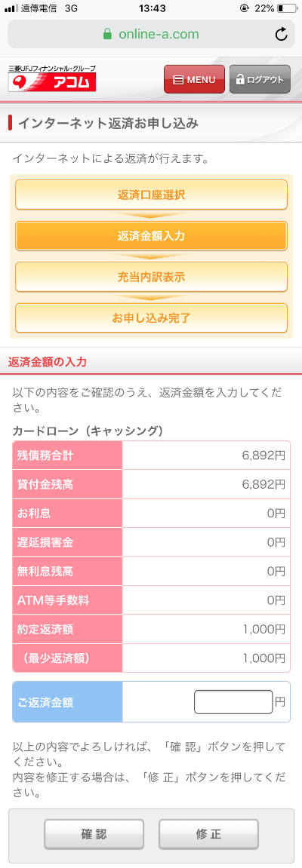Tap the green padlock security icon

pyautogui.click(x=107, y=35)
